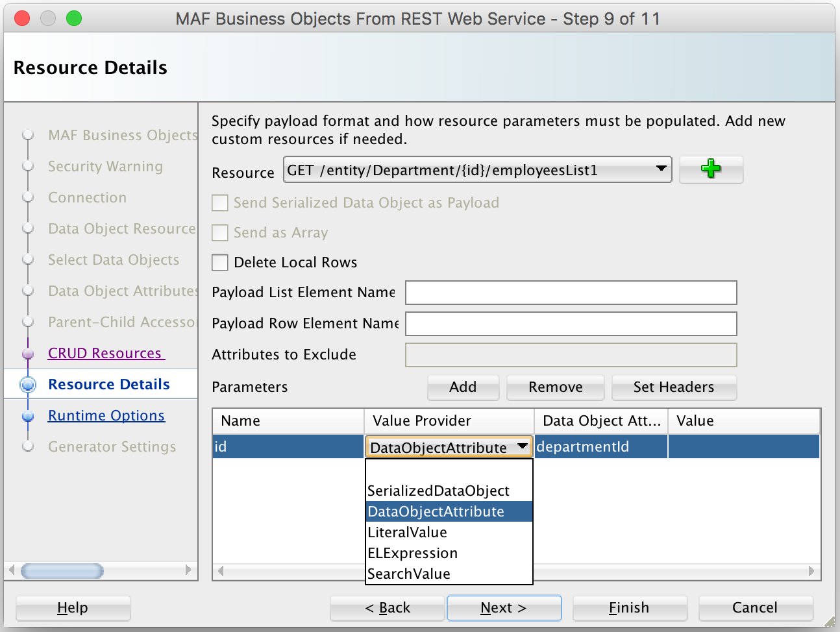Click the Data Object Att... column header
The height and width of the screenshot is (632, 840).
coord(601,421)
